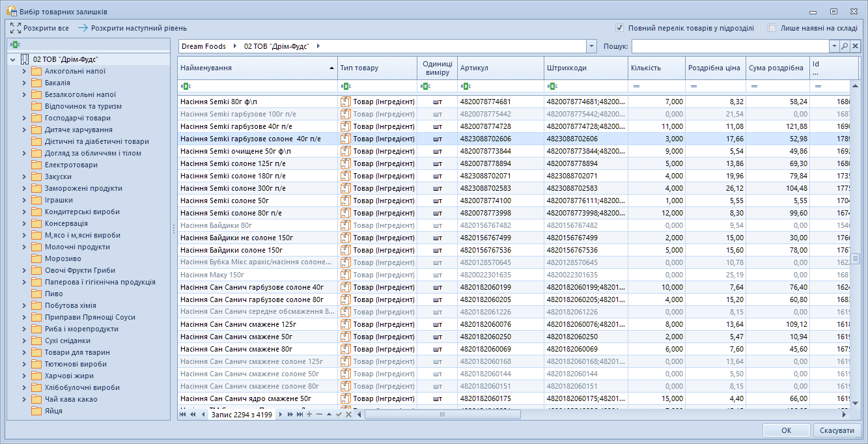Screen dimensions: 868x444
Task: Click the filter icon under Найменування column
Action: (x=186, y=86)
